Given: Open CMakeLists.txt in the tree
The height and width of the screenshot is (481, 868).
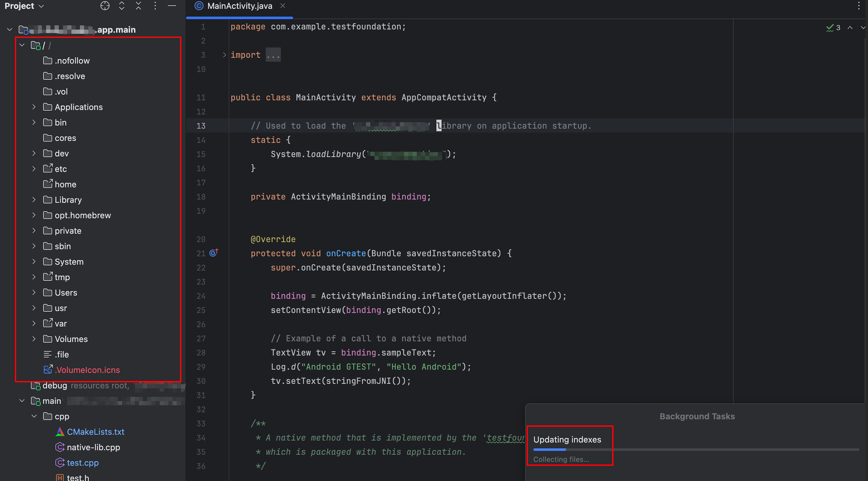Looking at the screenshot, I should click(95, 432).
